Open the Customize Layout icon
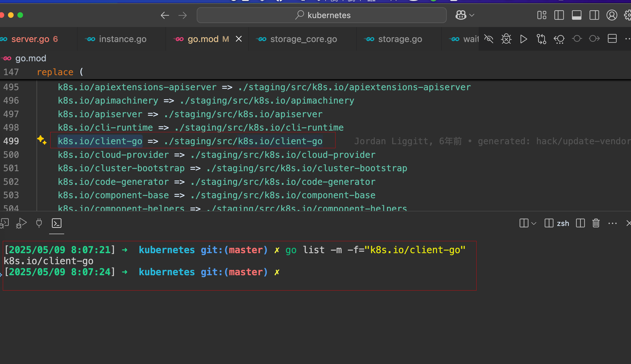The height and width of the screenshot is (364, 631). pyautogui.click(x=542, y=15)
